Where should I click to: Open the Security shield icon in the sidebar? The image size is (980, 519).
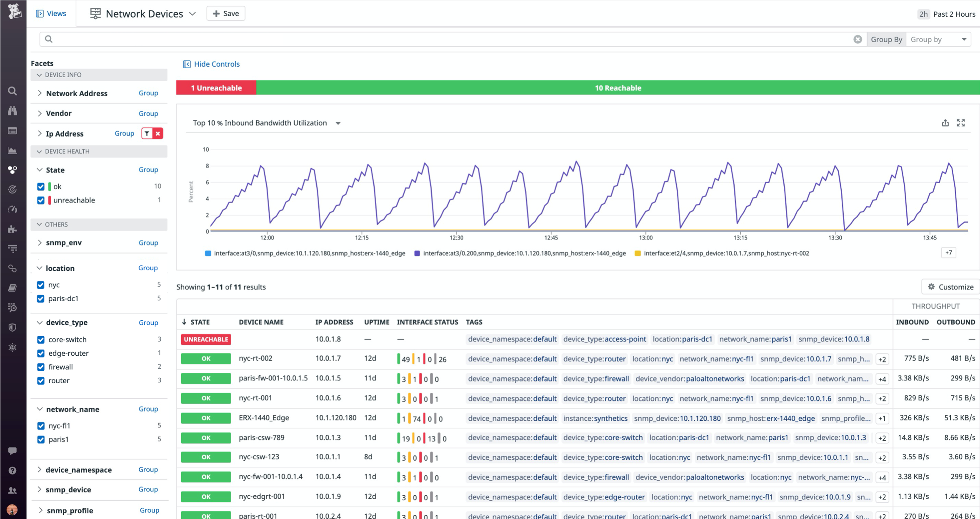[12, 327]
